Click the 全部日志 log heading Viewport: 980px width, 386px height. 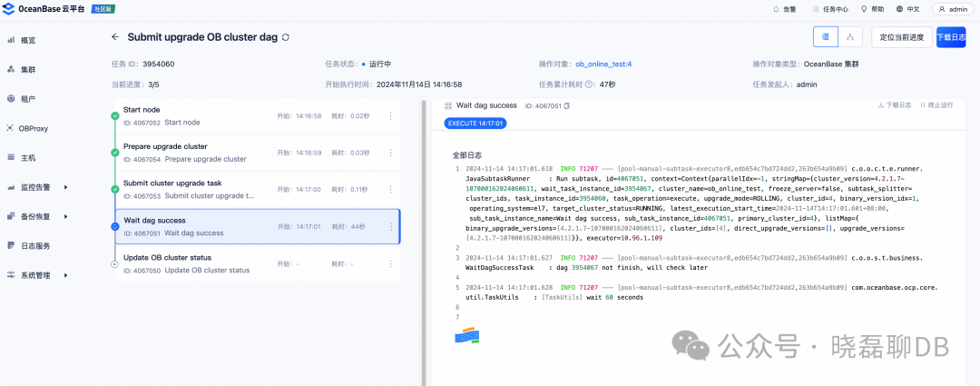click(467, 154)
